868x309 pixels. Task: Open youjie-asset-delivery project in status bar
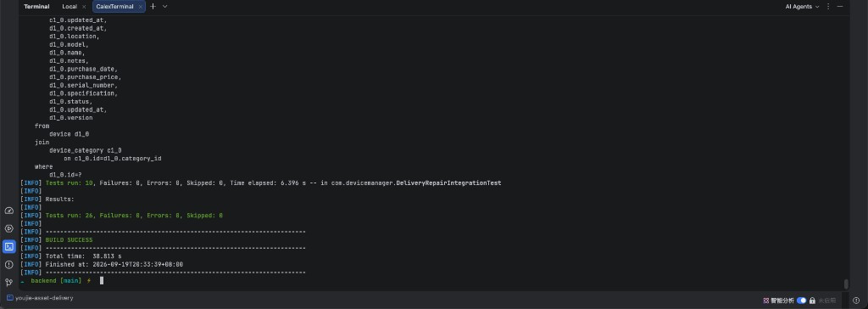coord(44,298)
